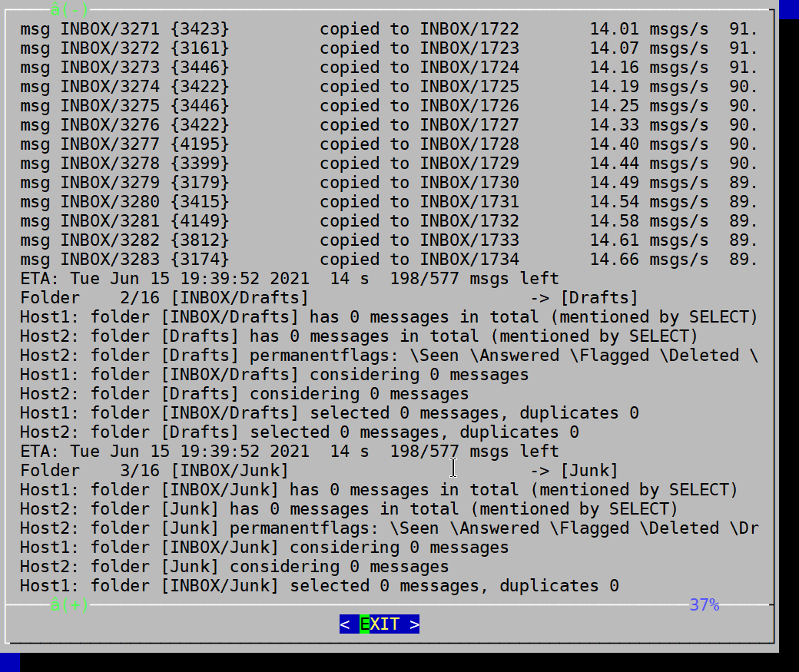
Task: Click the right angle bracket of EXIT
Action: point(414,624)
